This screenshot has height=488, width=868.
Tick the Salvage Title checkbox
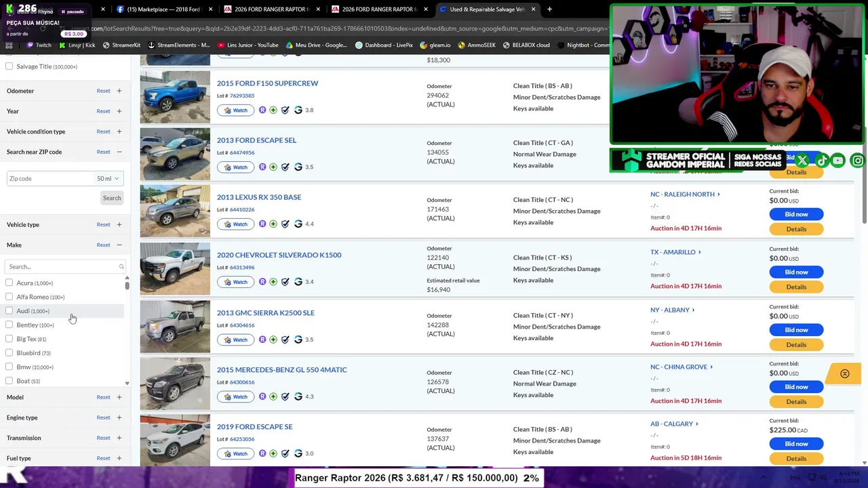tap(9, 66)
